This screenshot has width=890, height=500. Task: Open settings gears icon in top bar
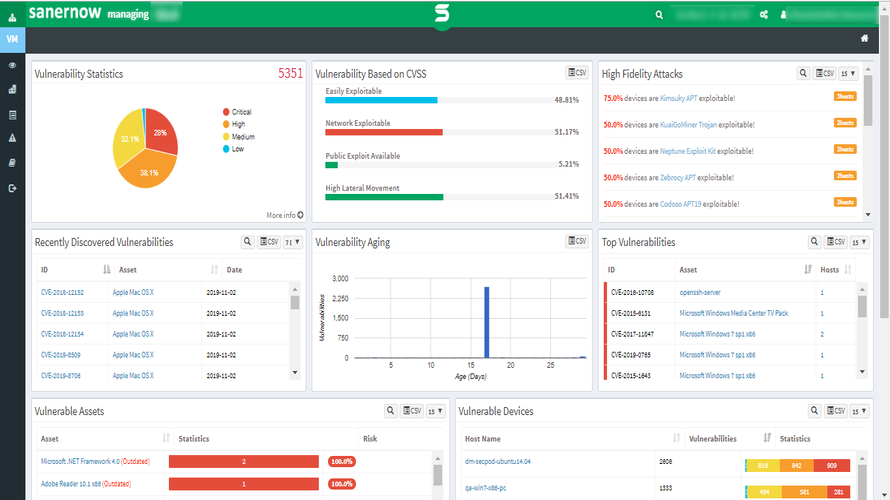pos(764,15)
